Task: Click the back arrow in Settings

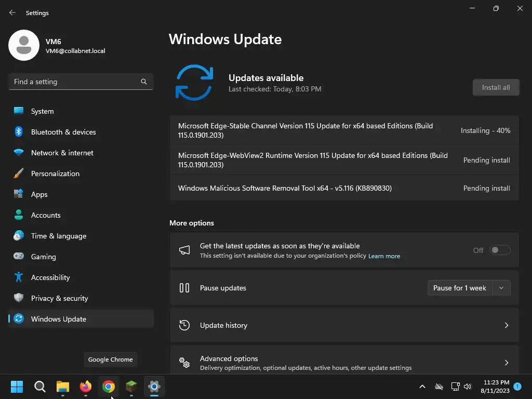Action: [12, 12]
